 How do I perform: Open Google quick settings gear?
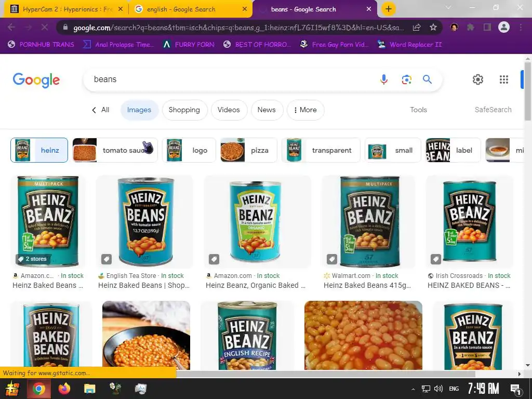(x=478, y=79)
